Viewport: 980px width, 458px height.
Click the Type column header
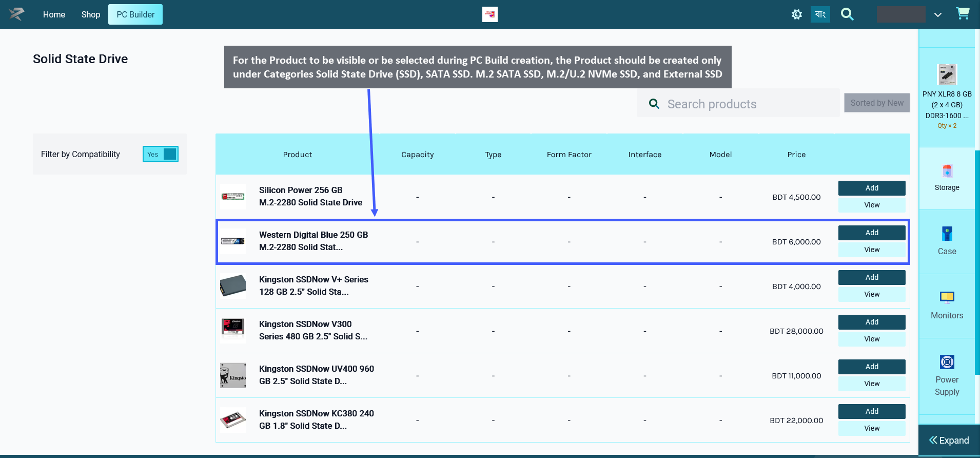(x=493, y=155)
